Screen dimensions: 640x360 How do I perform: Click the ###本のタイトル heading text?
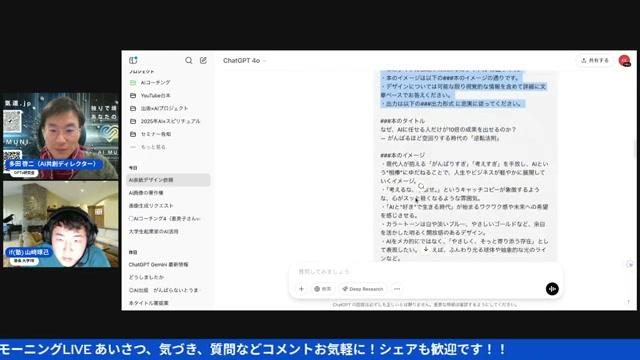tap(402, 121)
